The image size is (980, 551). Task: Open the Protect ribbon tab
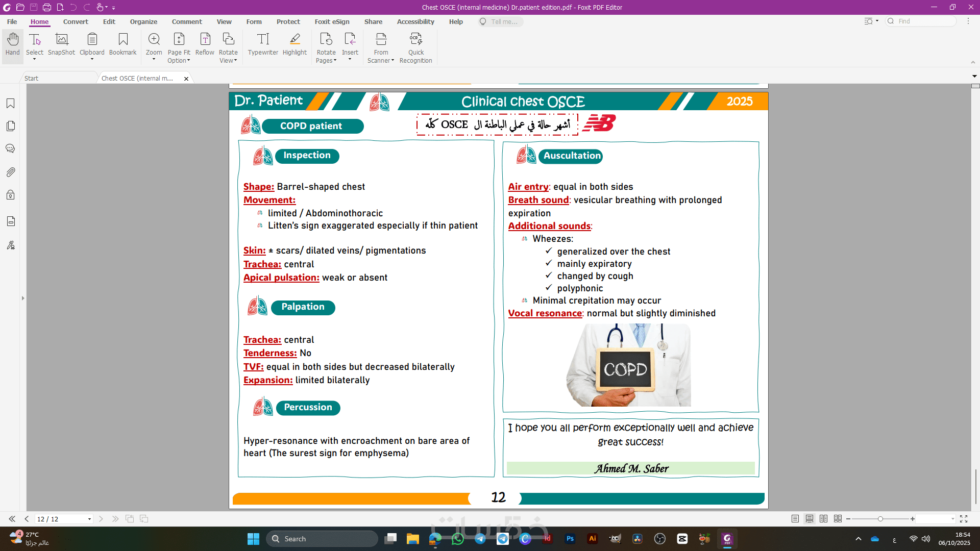click(x=288, y=21)
